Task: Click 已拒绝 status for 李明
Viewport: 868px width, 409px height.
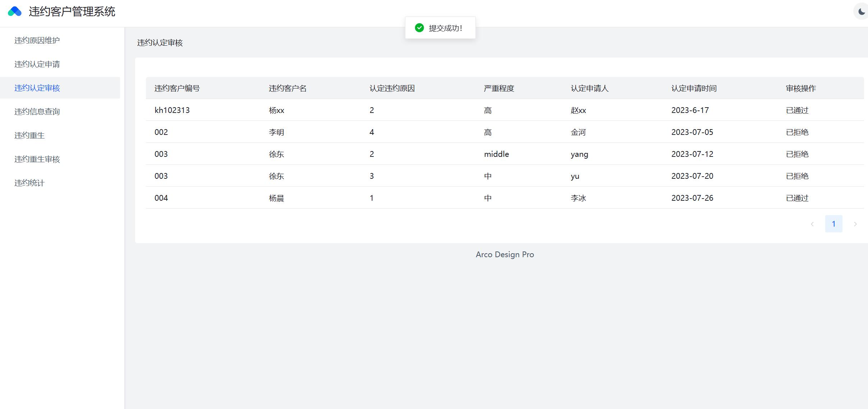Action: pyautogui.click(x=797, y=132)
